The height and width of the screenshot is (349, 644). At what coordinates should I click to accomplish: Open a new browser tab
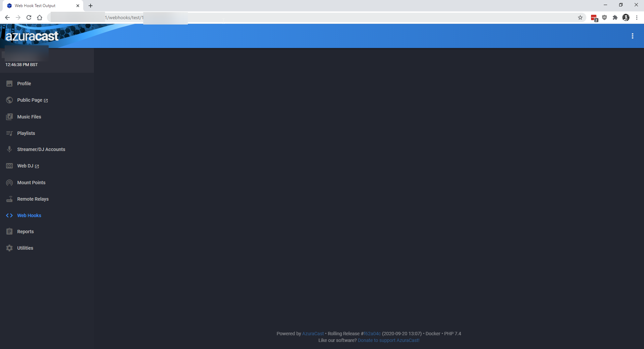pyautogui.click(x=91, y=6)
